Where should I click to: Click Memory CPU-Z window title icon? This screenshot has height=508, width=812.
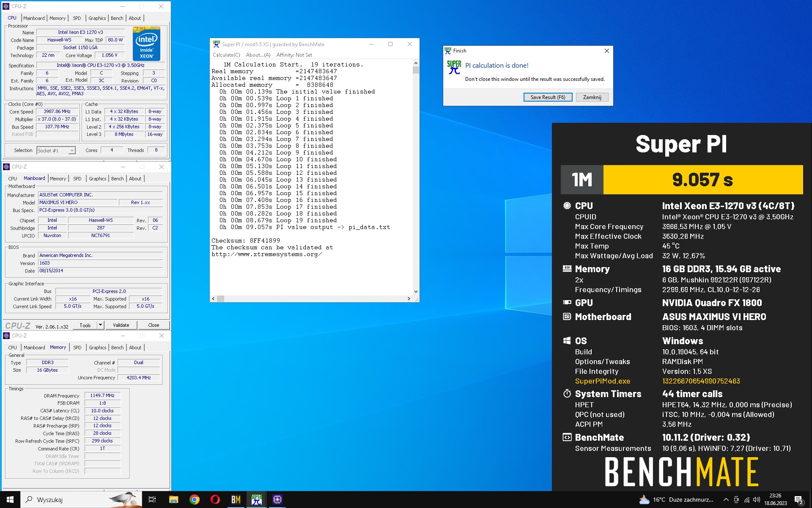(x=6, y=336)
